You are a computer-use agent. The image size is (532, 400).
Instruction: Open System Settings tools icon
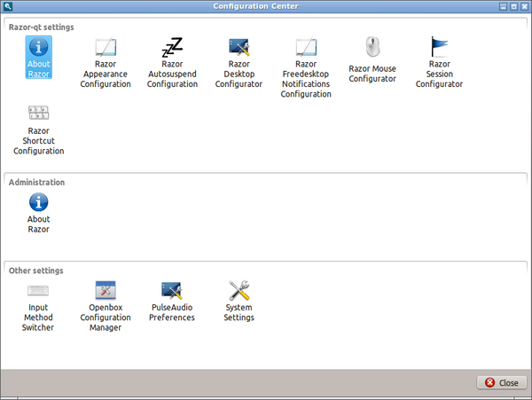pyautogui.click(x=239, y=290)
